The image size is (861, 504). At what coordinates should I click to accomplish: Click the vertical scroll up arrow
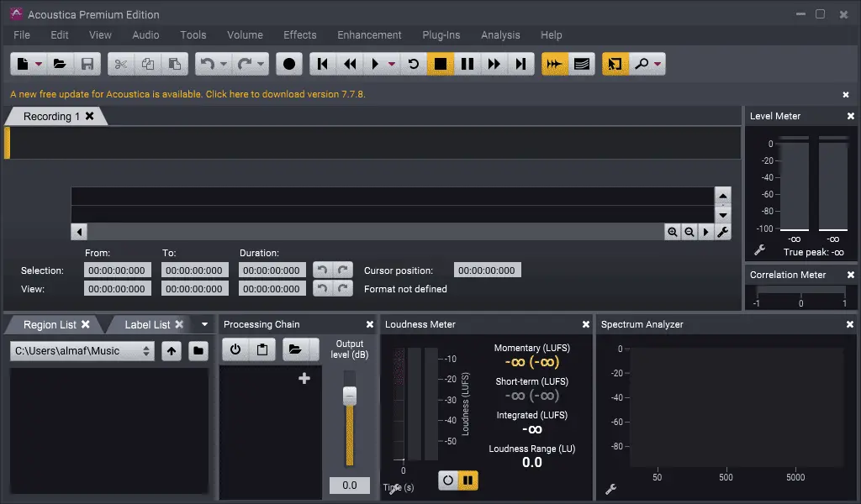click(722, 196)
